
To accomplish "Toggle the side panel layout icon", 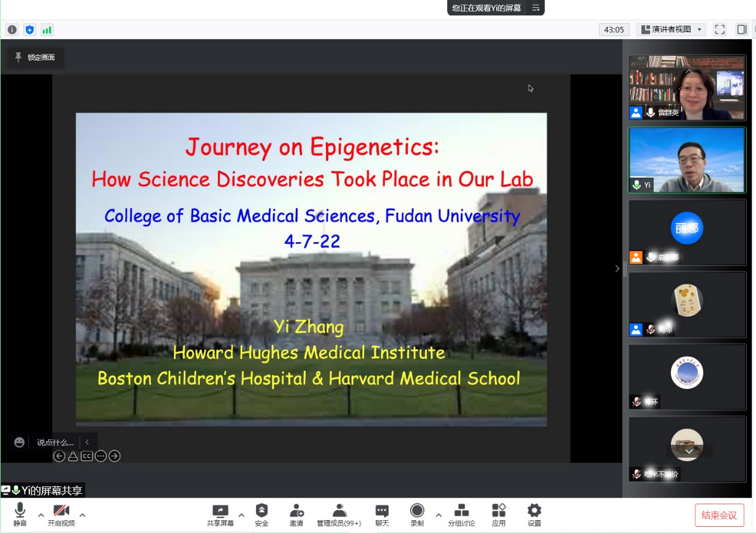I will (741, 29).
